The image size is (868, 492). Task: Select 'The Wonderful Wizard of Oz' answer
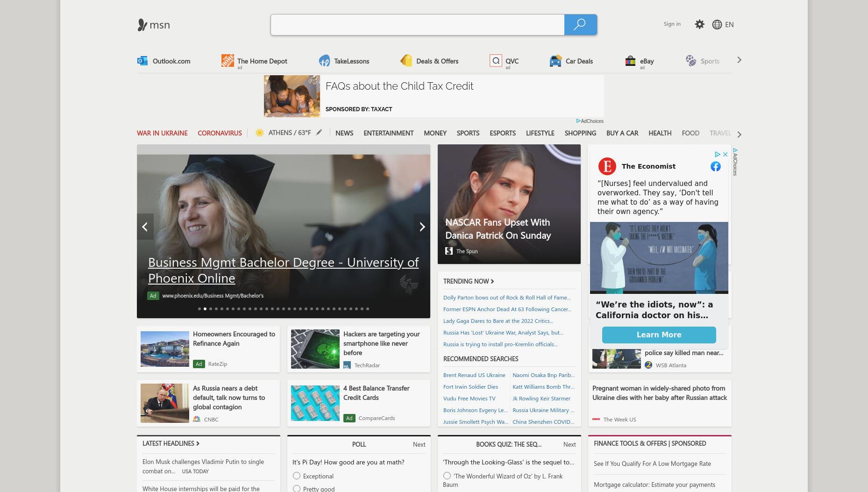tap(447, 476)
